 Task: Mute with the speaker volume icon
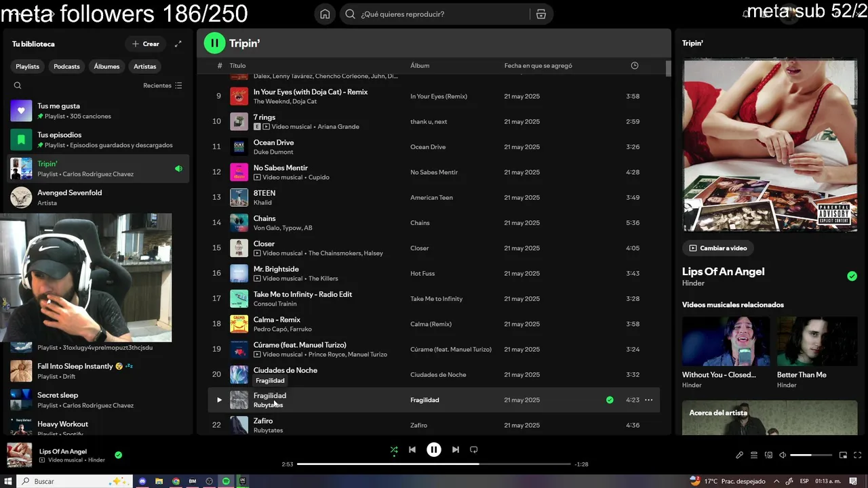click(x=783, y=455)
